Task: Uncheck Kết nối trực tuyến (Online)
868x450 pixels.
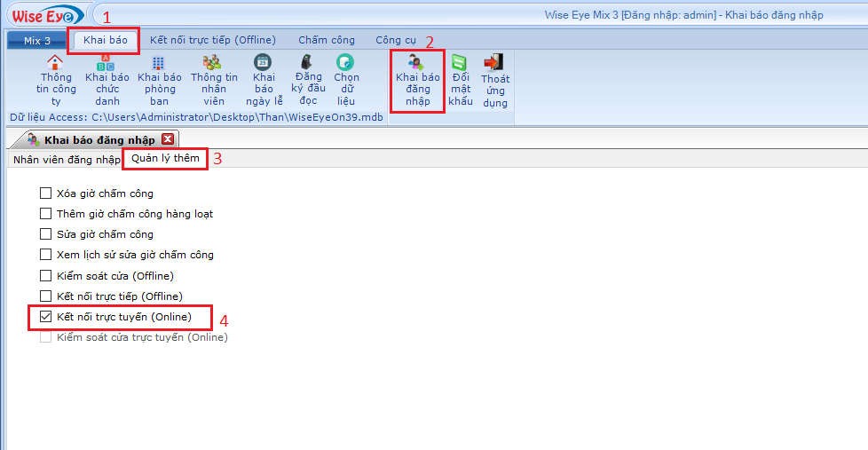Action: pos(46,317)
